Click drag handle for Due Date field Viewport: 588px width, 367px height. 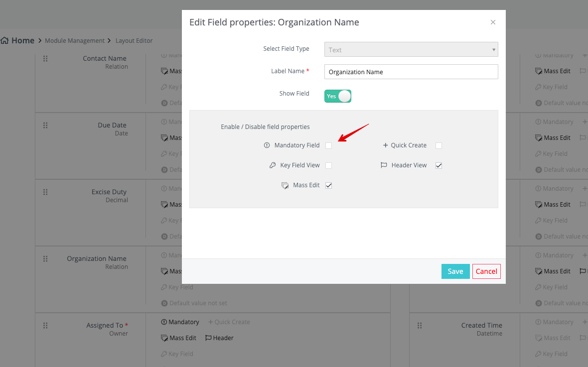45,125
